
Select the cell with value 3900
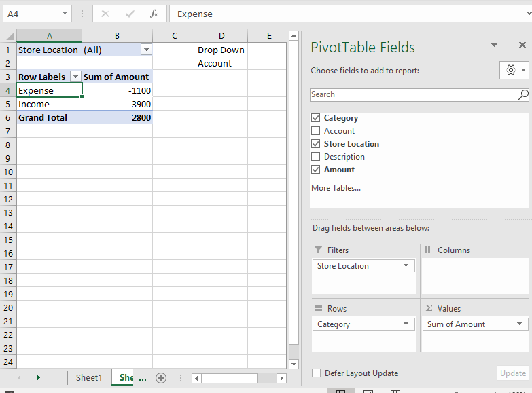(x=118, y=104)
